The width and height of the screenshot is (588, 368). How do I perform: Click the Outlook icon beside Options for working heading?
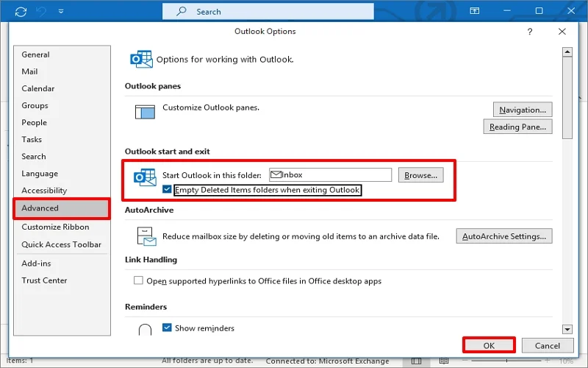(x=141, y=60)
